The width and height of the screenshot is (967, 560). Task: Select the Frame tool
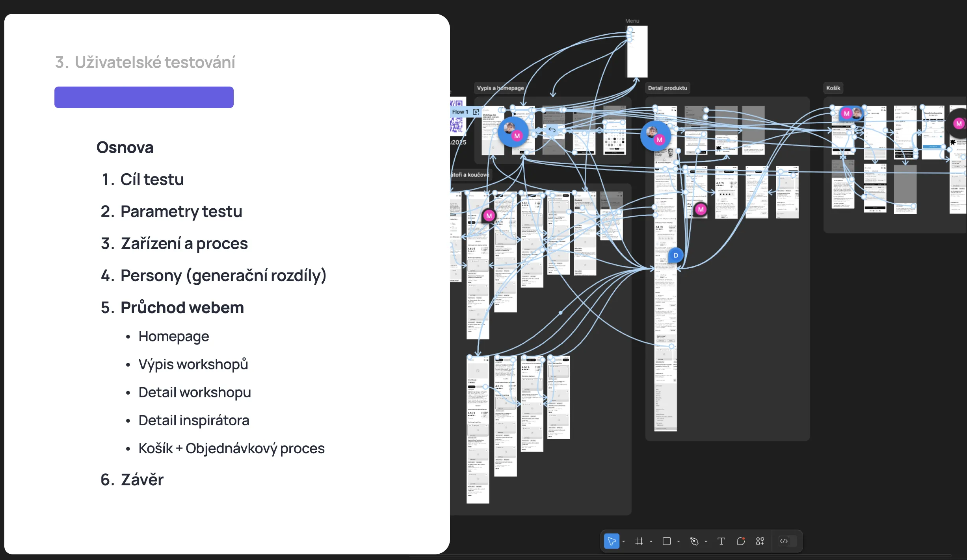(x=639, y=541)
